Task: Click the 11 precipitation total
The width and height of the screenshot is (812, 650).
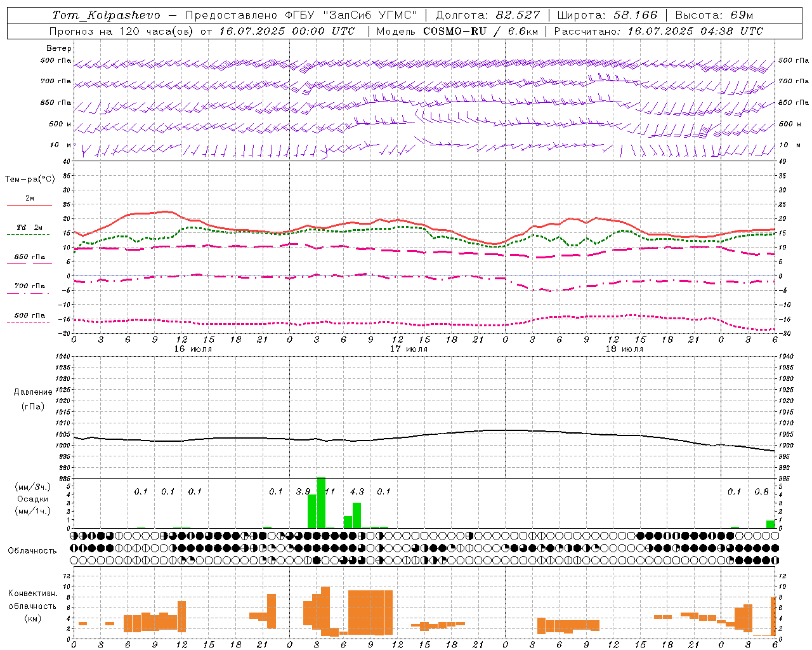Action: pyautogui.click(x=330, y=491)
